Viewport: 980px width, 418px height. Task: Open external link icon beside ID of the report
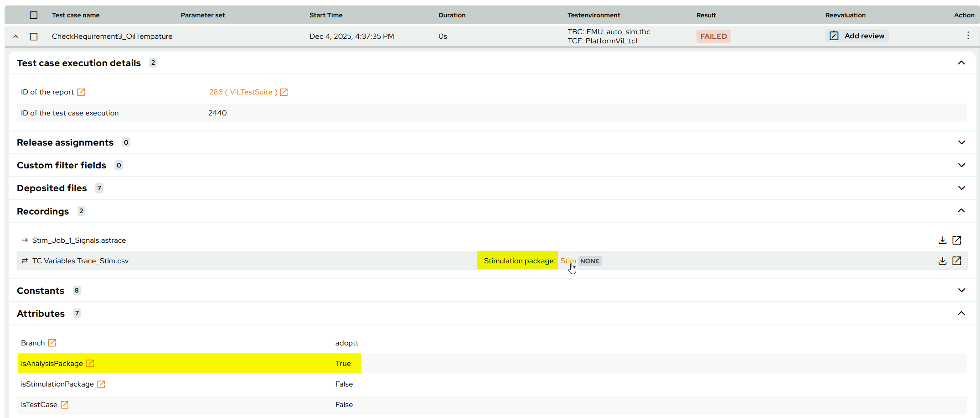pyautogui.click(x=81, y=92)
